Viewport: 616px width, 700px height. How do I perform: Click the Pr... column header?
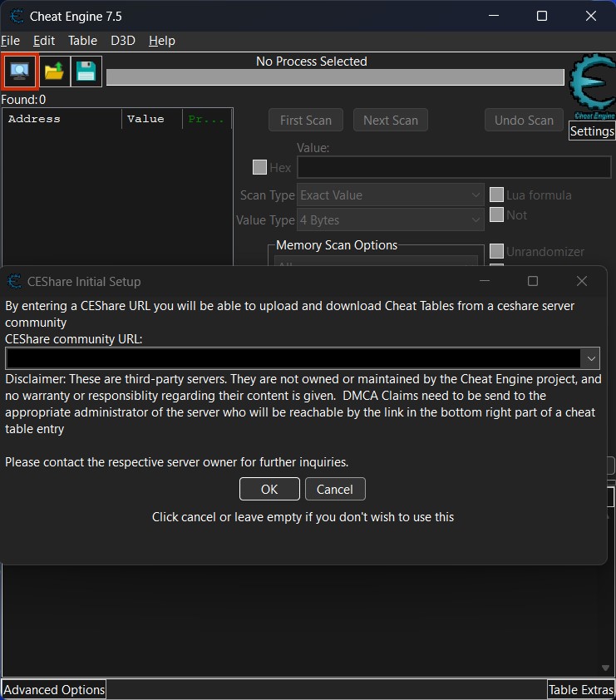click(207, 119)
